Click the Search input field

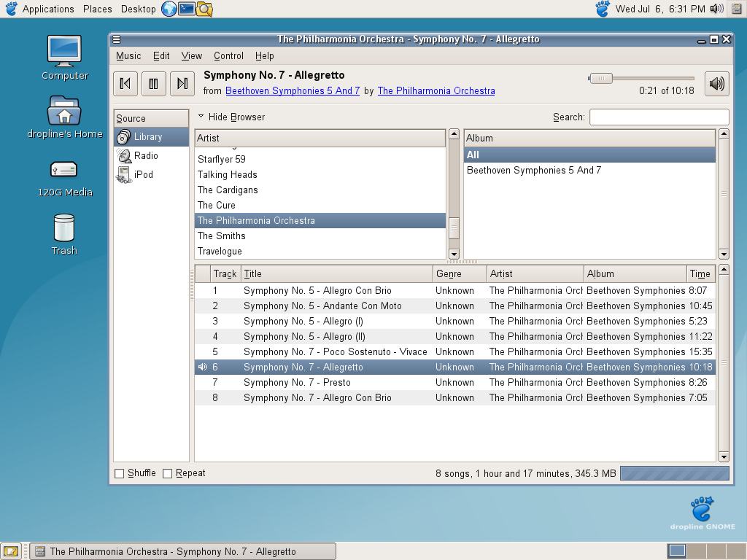coord(659,117)
